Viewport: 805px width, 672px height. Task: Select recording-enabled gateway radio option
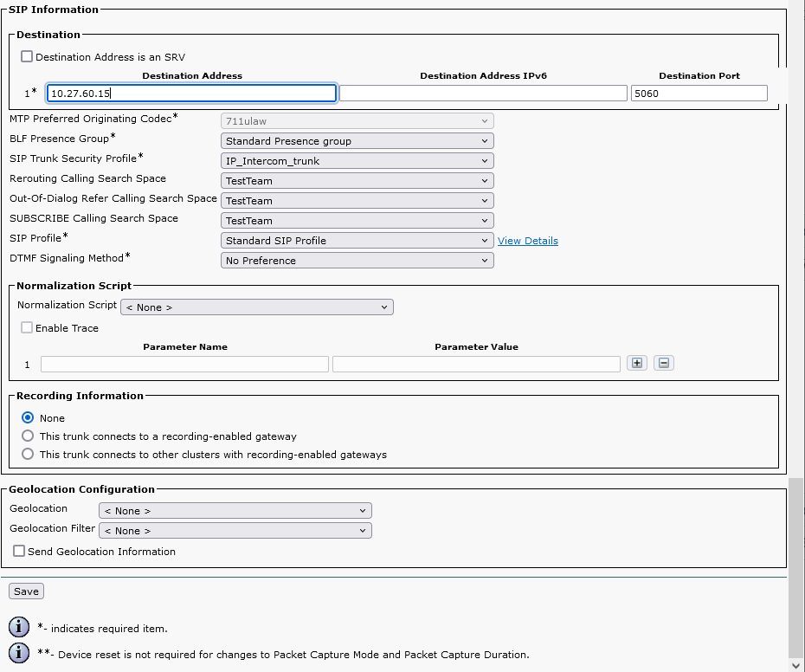pos(28,436)
